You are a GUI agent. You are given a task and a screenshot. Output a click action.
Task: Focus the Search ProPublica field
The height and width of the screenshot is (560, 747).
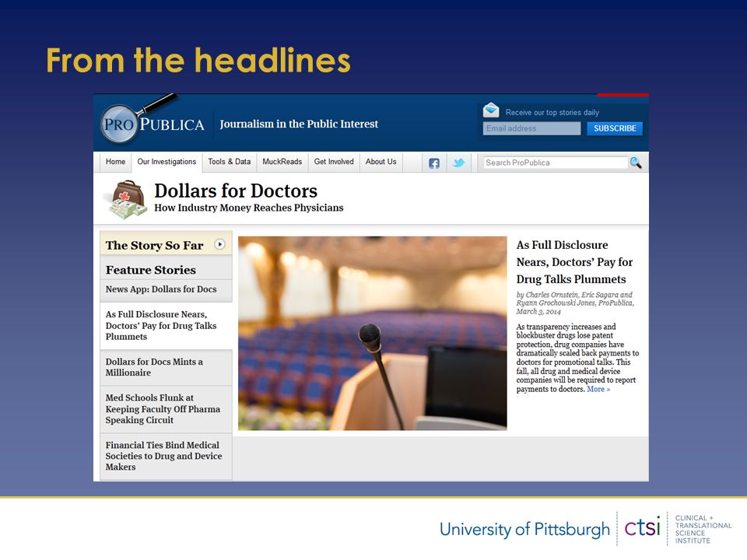pyautogui.click(x=556, y=163)
